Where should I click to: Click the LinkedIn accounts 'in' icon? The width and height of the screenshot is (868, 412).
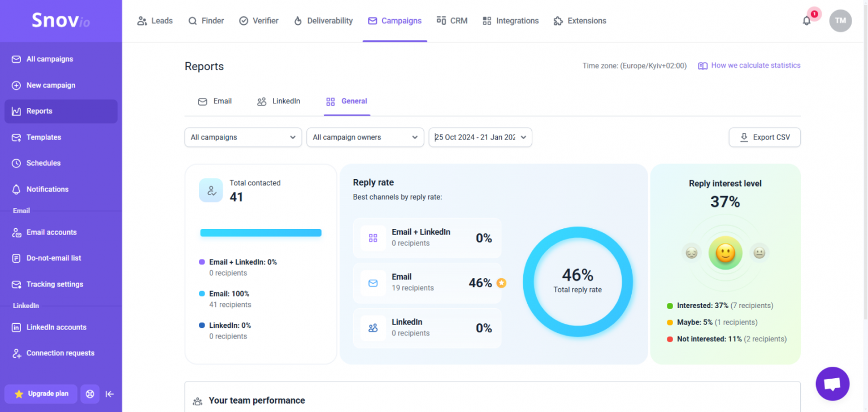pyautogui.click(x=16, y=327)
